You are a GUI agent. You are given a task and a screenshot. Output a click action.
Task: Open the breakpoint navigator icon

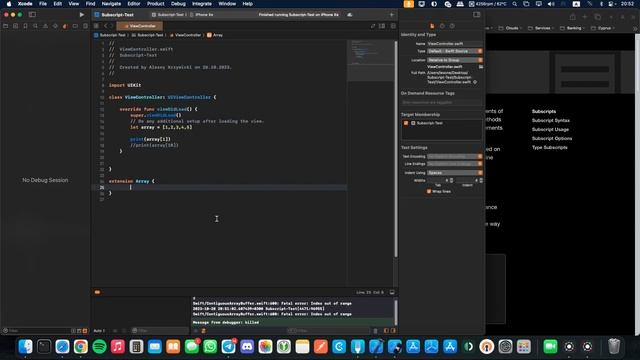pyautogui.click(x=75, y=26)
